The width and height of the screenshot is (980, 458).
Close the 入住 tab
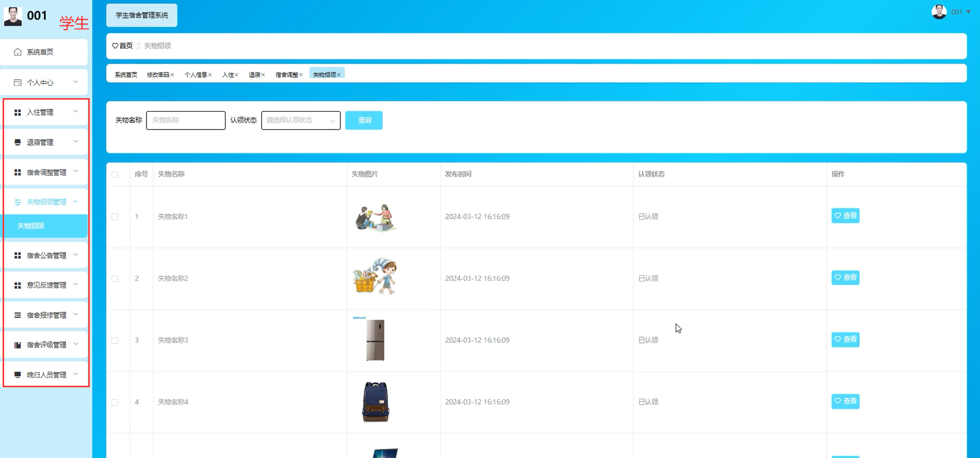pos(237,75)
